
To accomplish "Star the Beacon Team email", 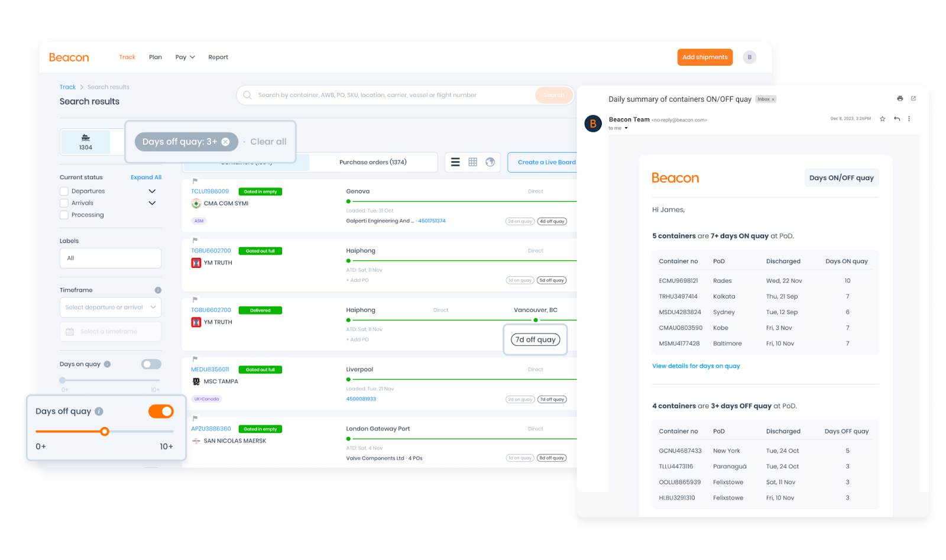I will [882, 119].
